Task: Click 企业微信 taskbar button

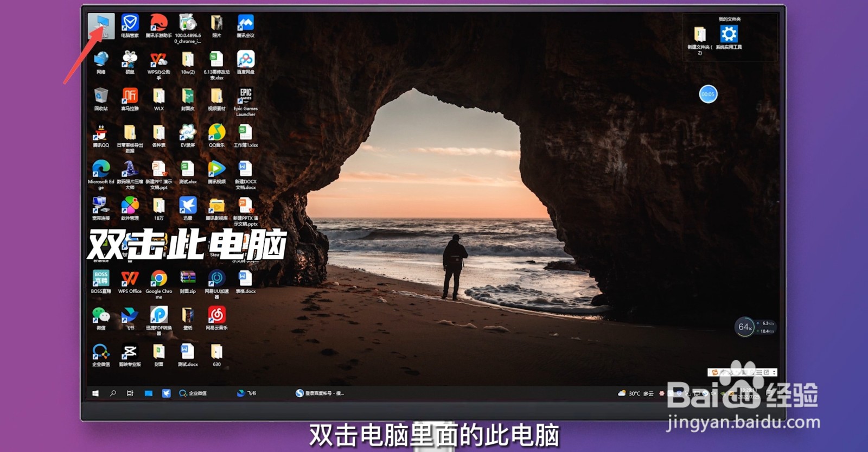Action: pos(193,393)
